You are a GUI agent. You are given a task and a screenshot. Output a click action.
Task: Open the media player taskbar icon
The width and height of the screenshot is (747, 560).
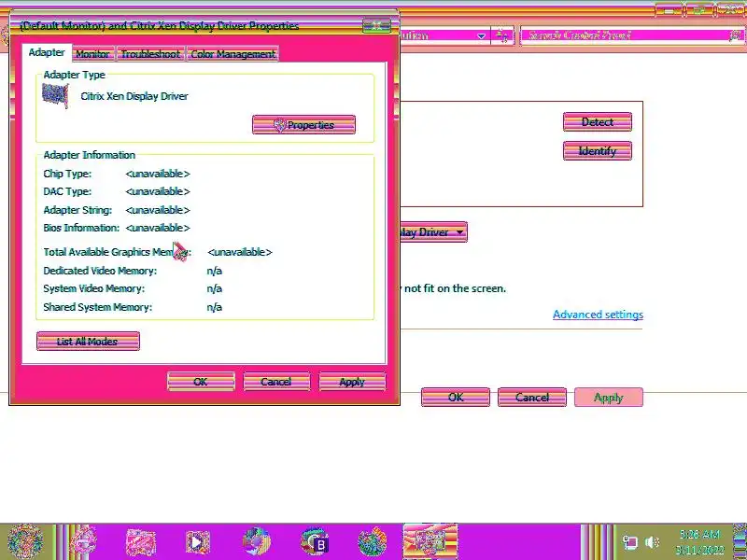[x=197, y=542]
